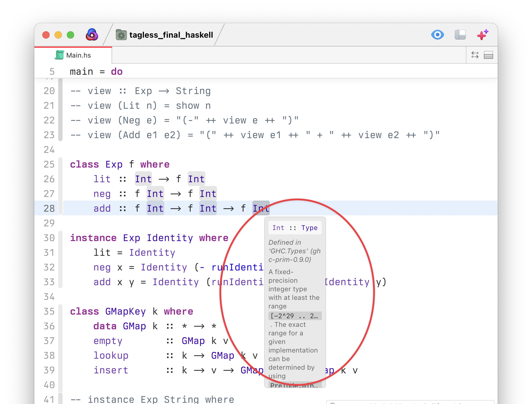Toggle the sidebar layout icon
This screenshot has height=404, width=532.
[x=460, y=35]
